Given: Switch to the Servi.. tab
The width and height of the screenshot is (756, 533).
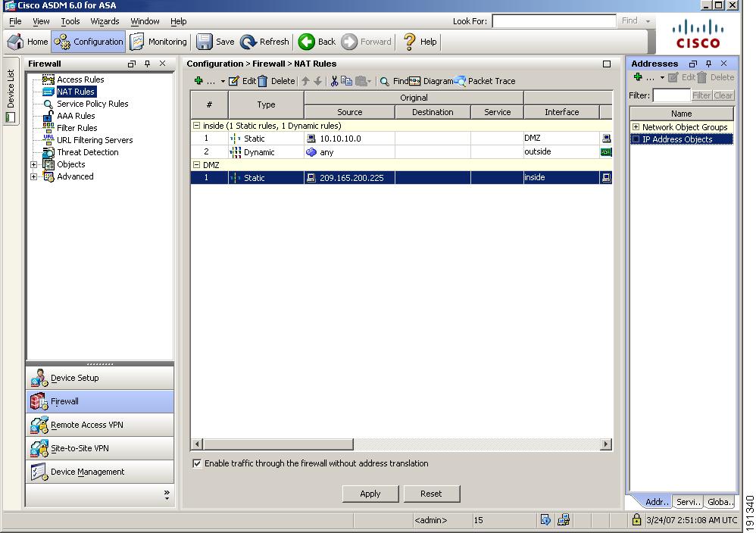Looking at the screenshot, I should 688,502.
